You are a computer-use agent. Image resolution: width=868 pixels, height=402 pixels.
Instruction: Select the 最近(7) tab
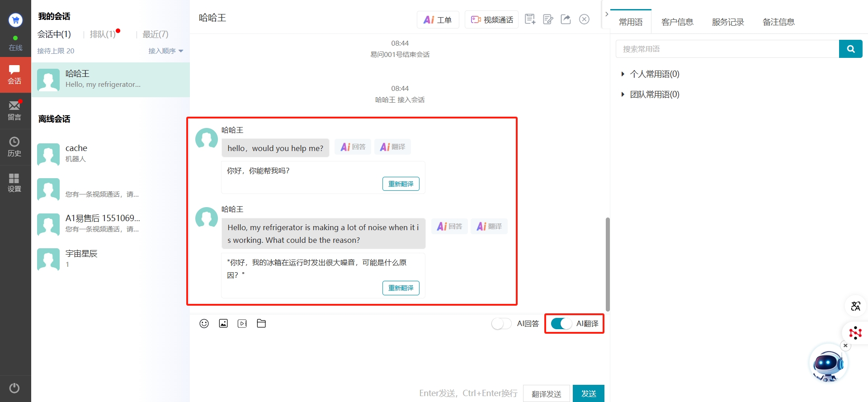pos(156,34)
